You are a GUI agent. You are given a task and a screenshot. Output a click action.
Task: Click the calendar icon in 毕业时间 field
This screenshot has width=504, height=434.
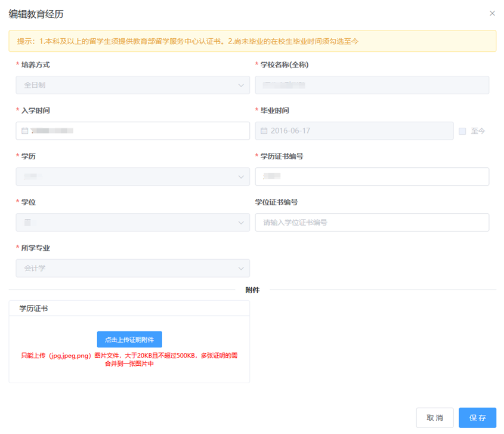[264, 131]
